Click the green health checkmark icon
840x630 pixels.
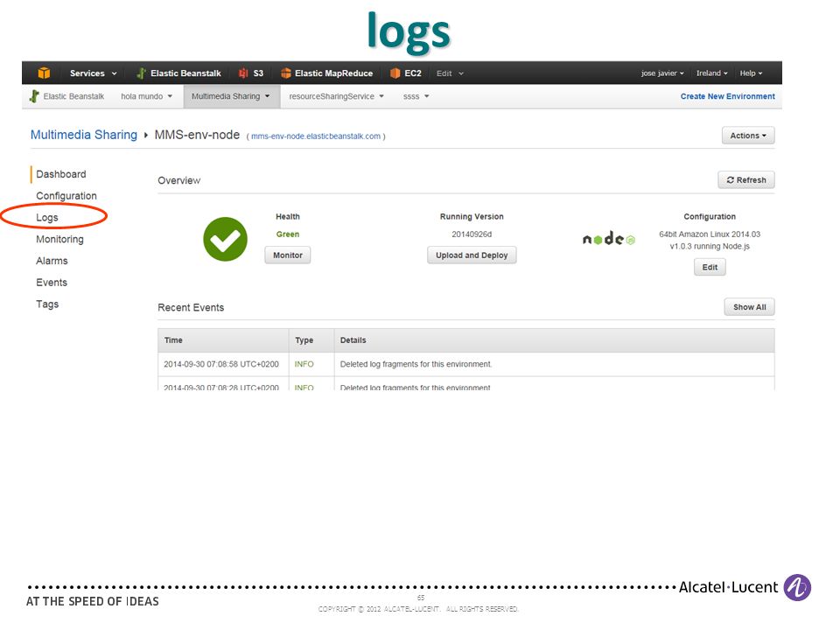pyautogui.click(x=226, y=240)
